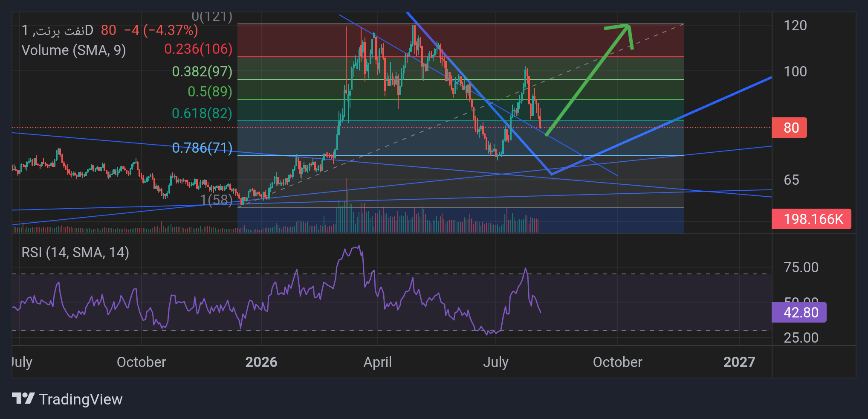Click the "120" price axis value

point(796,26)
